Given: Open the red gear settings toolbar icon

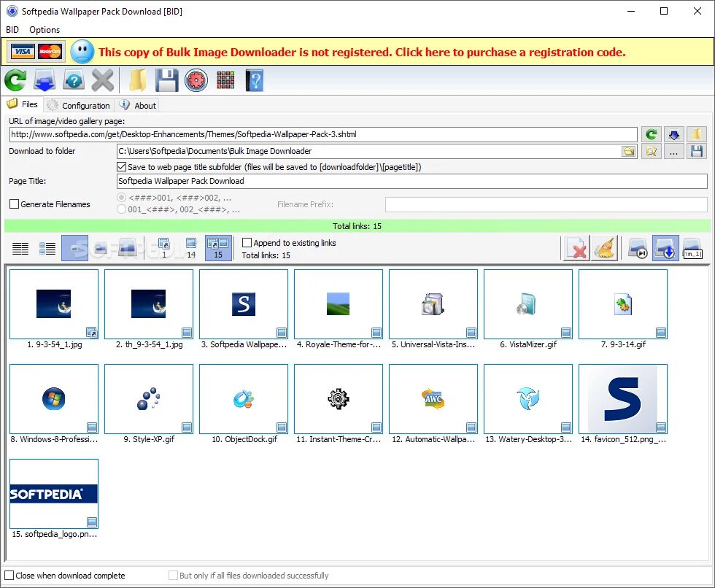Looking at the screenshot, I should [196, 81].
